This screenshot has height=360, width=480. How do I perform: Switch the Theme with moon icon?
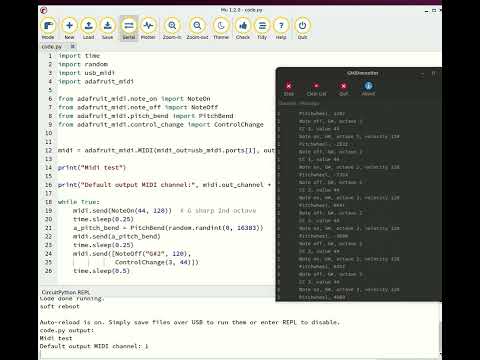pos(221,28)
